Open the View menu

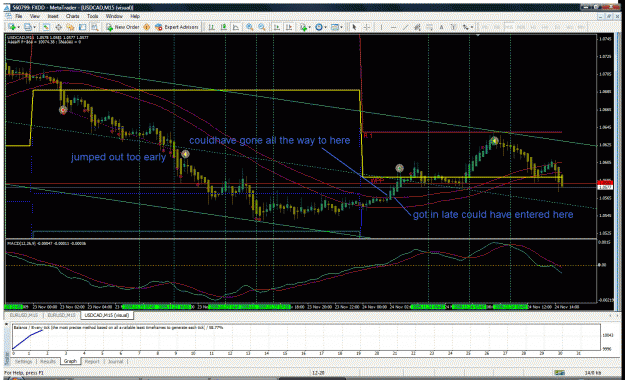[35, 16]
